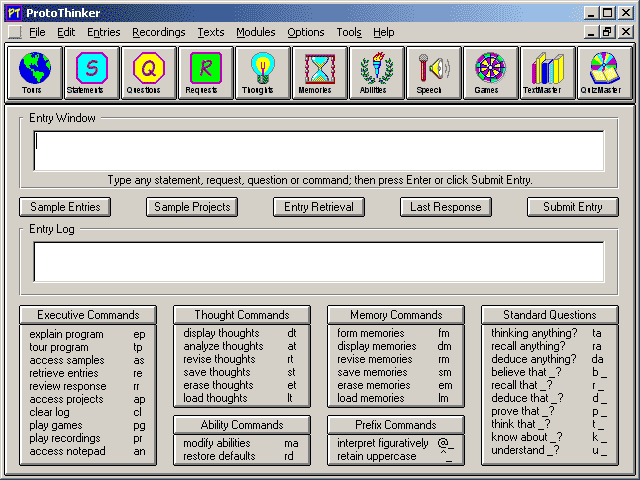Open the Requests toolbar icon
Screen dimensions: 640x480
tap(206, 73)
